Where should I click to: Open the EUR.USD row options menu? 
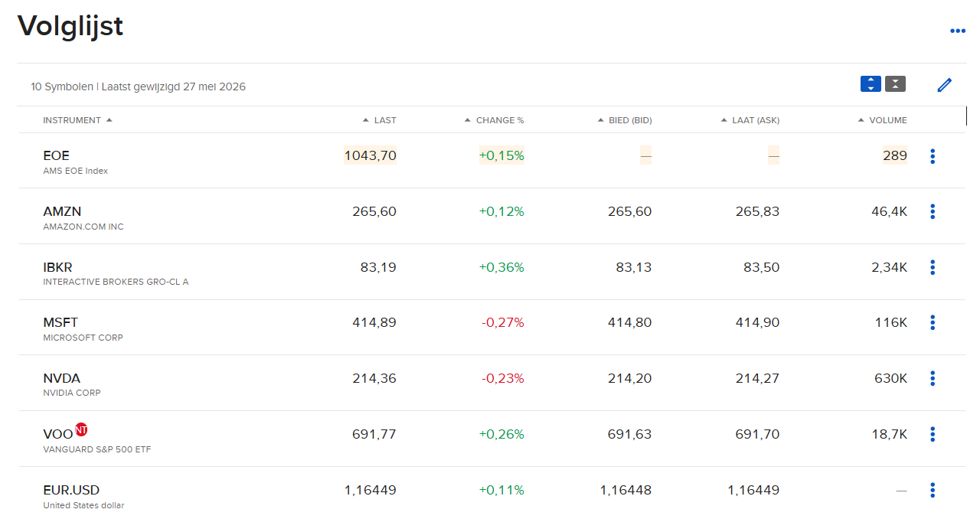[x=933, y=490]
